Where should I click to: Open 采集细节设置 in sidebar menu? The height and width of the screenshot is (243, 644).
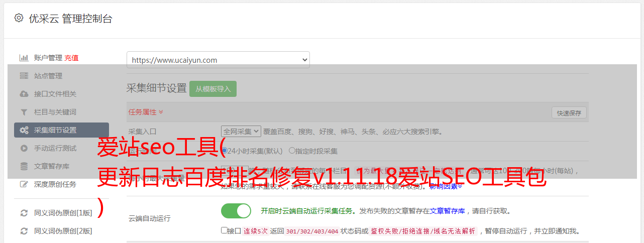pos(61,130)
